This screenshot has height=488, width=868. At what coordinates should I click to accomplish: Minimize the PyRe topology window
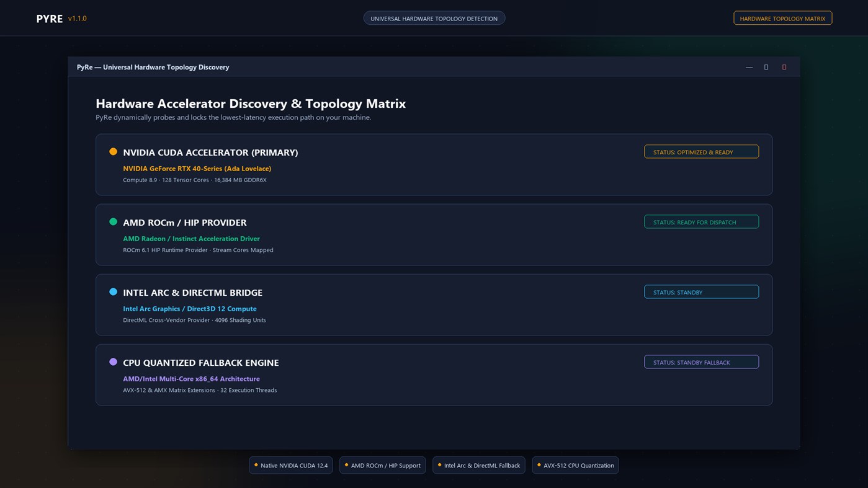tap(749, 67)
